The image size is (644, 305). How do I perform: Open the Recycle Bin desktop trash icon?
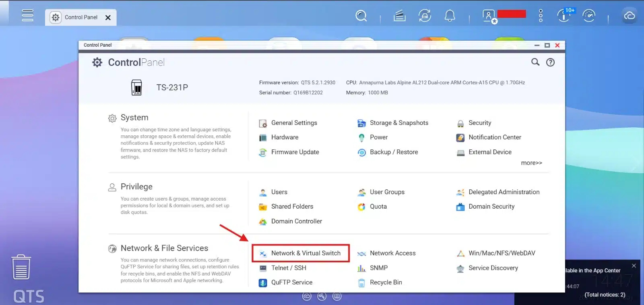21,267
